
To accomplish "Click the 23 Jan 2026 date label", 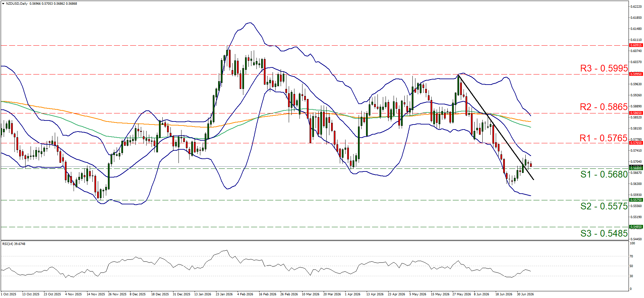I will [224, 294].
